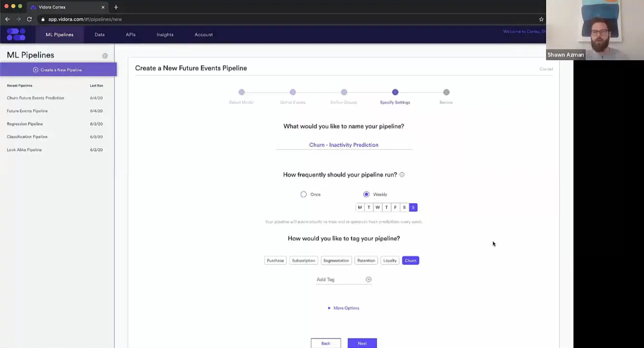The height and width of the screenshot is (348, 644).
Task: Open Churn Future Events Prediction pipeline
Action: (x=35, y=98)
